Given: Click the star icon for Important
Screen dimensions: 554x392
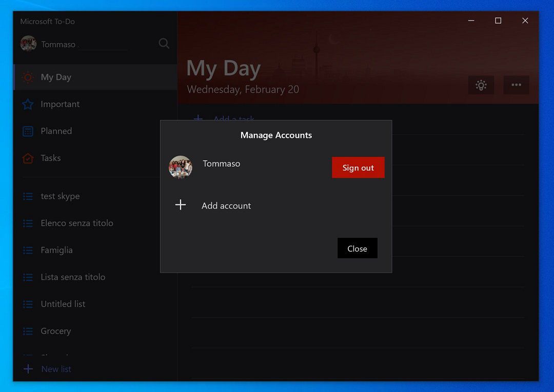Looking at the screenshot, I should 28,104.
